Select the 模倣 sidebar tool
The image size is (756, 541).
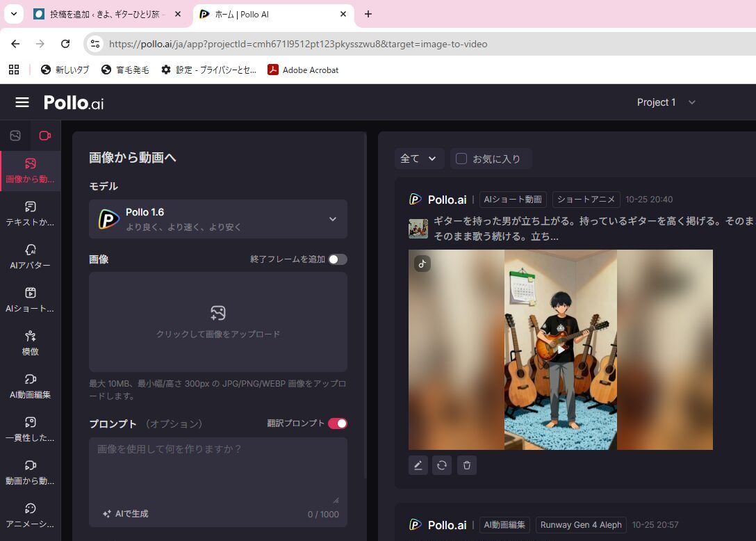[x=30, y=342]
